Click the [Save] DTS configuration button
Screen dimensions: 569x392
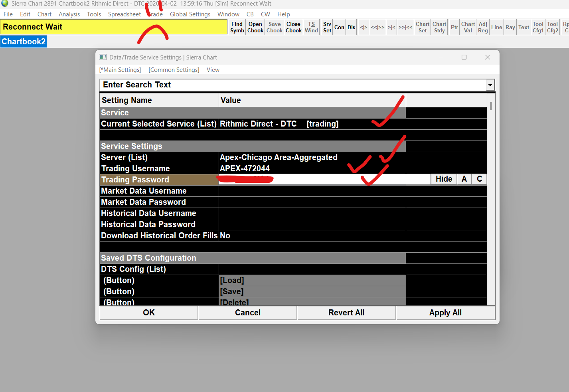[x=312, y=291]
